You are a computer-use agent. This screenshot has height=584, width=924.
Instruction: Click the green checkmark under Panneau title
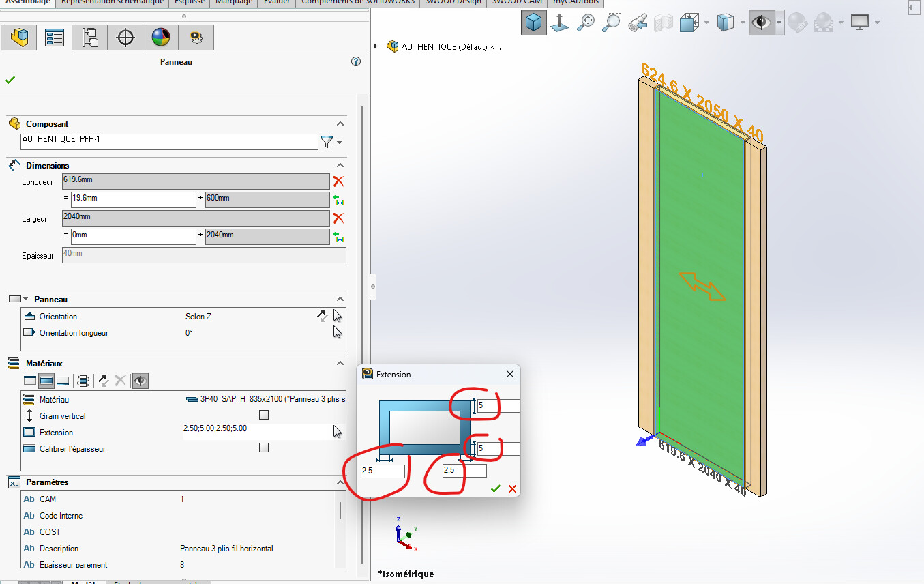[x=10, y=80]
